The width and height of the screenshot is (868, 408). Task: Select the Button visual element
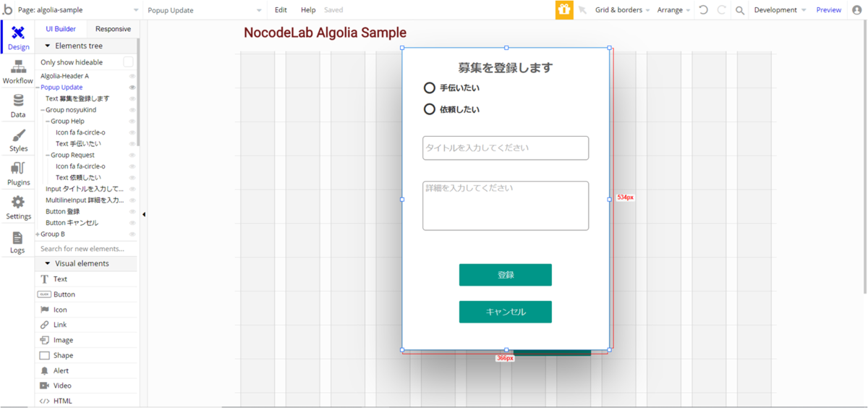85,294
